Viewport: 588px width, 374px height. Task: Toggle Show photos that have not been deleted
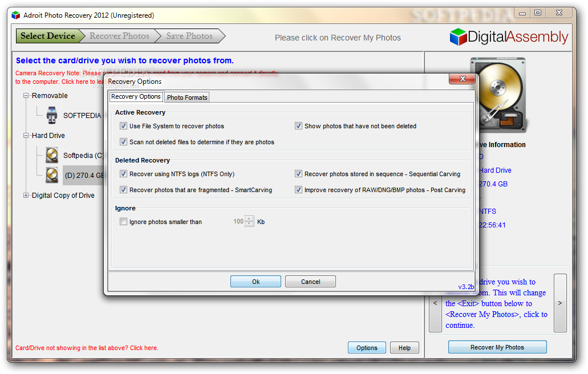pos(298,126)
